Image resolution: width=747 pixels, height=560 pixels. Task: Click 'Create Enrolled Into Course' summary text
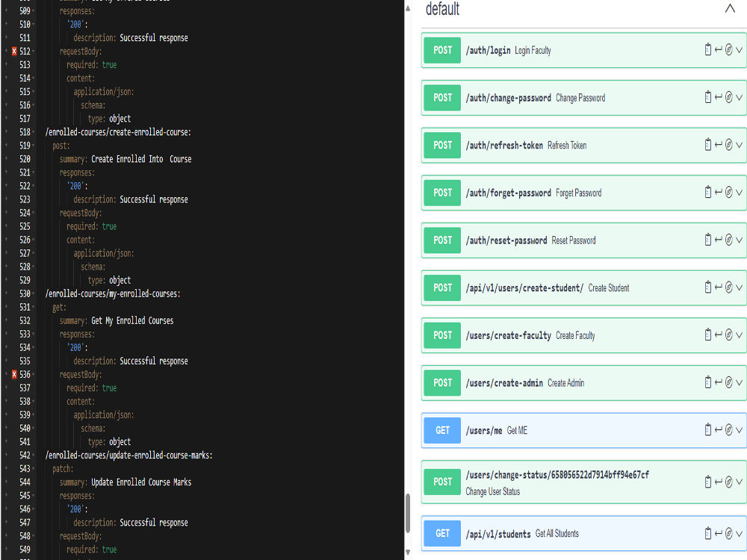click(x=141, y=159)
